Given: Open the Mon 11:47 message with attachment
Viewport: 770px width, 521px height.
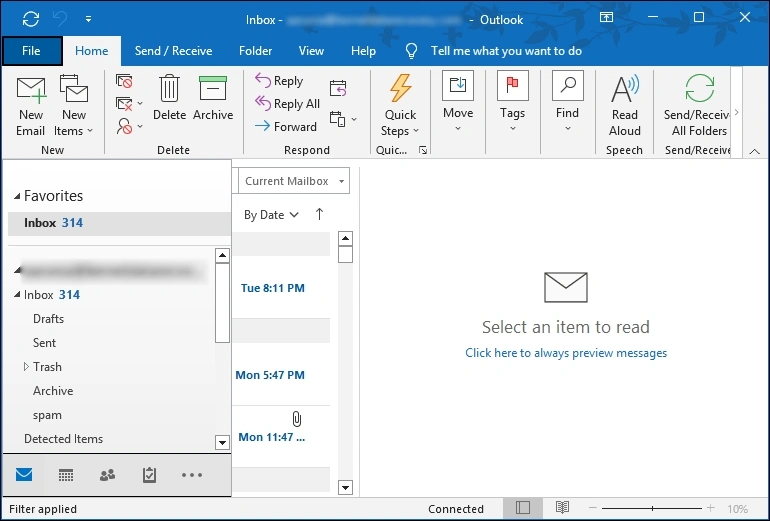Looking at the screenshot, I should (281, 437).
